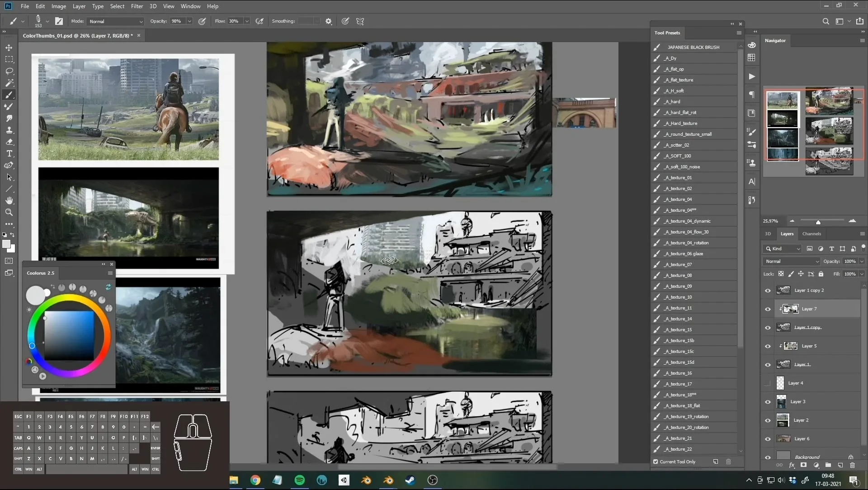Hide Layer 6 visibility eye
The image size is (868, 490).
point(768,439)
